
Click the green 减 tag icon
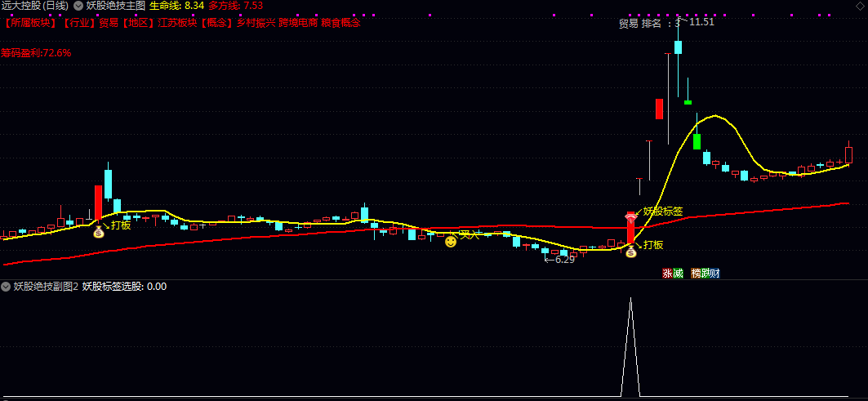coord(678,273)
